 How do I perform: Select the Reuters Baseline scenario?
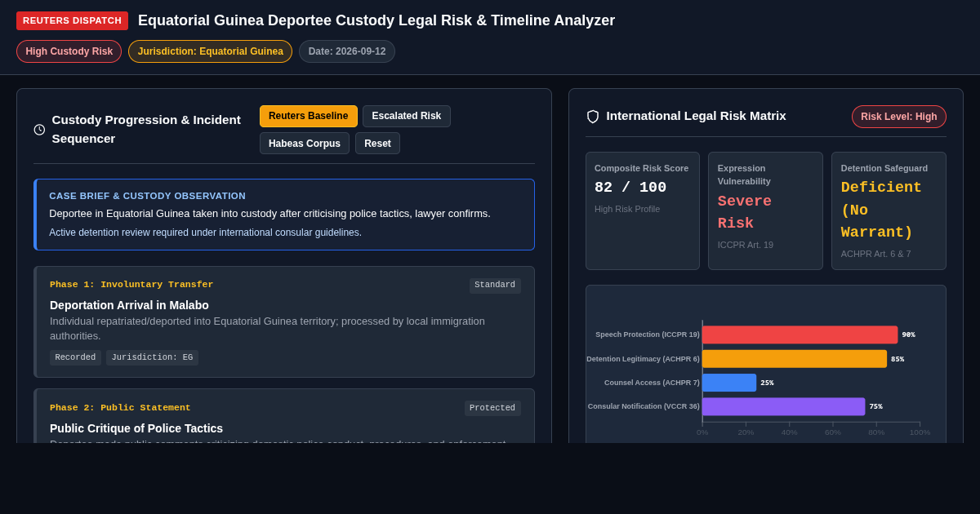(x=309, y=116)
